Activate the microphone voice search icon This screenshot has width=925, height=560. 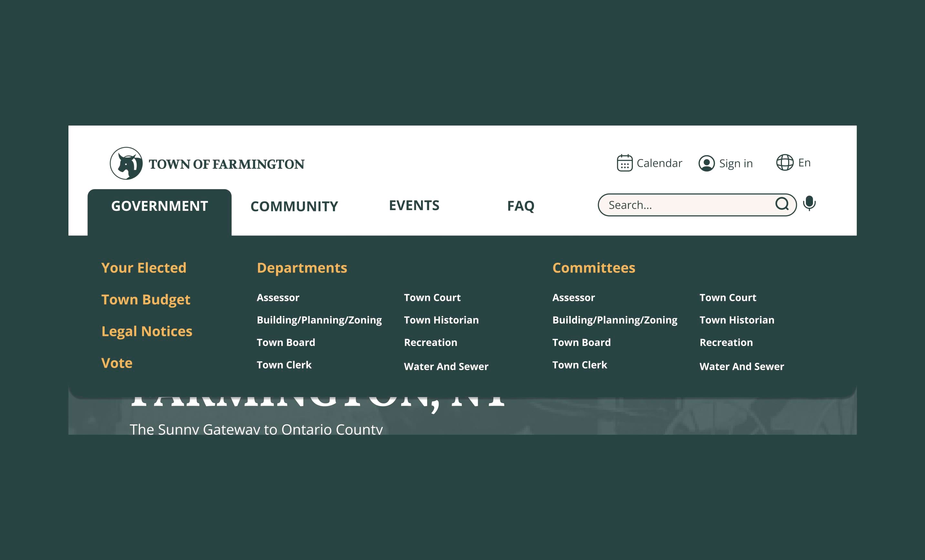(809, 203)
